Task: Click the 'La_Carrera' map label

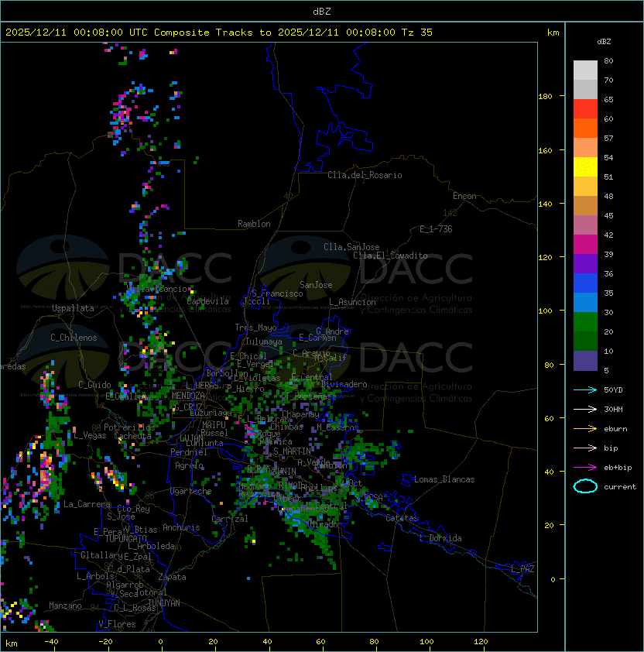Action: point(87,504)
